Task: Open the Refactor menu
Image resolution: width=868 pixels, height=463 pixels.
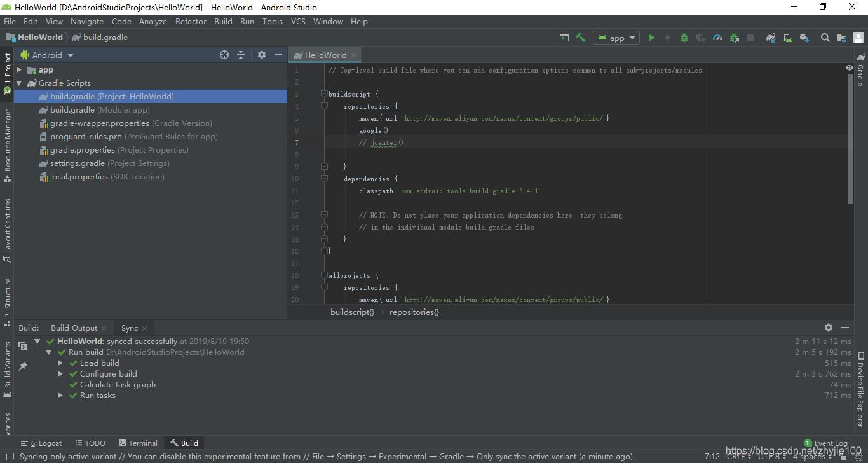Action: 191,21
